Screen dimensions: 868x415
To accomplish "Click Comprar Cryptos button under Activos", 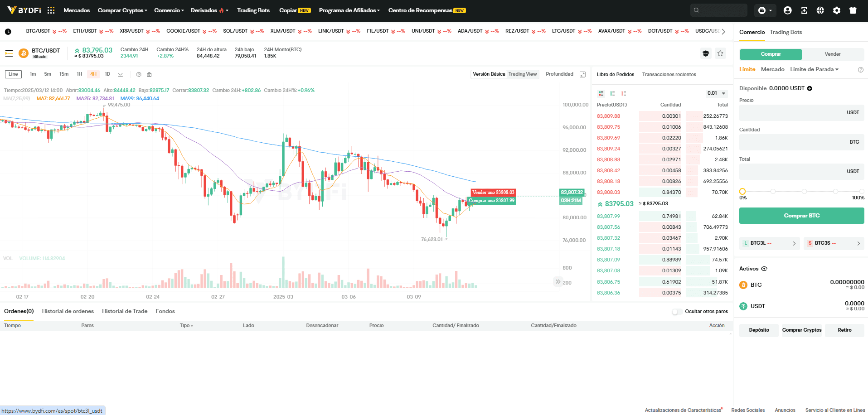I will (802, 330).
